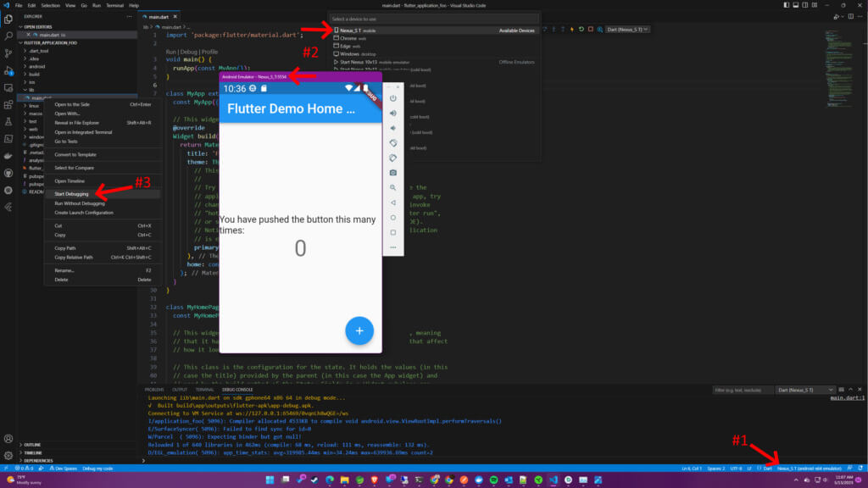
Task: Click the Debug code lens above main()
Action: tap(189, 52)
